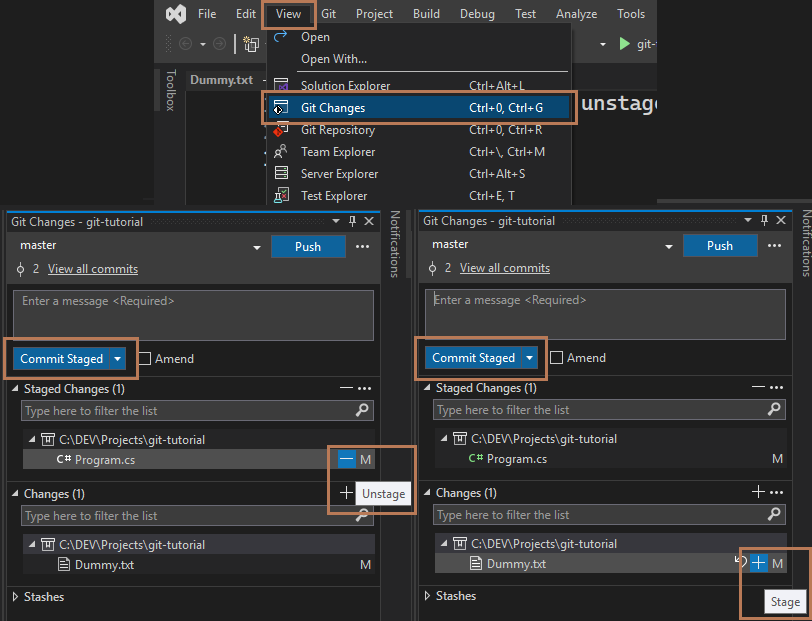Select Git Repository from View menu
812x621 pixels.
(x=338, y=130)
